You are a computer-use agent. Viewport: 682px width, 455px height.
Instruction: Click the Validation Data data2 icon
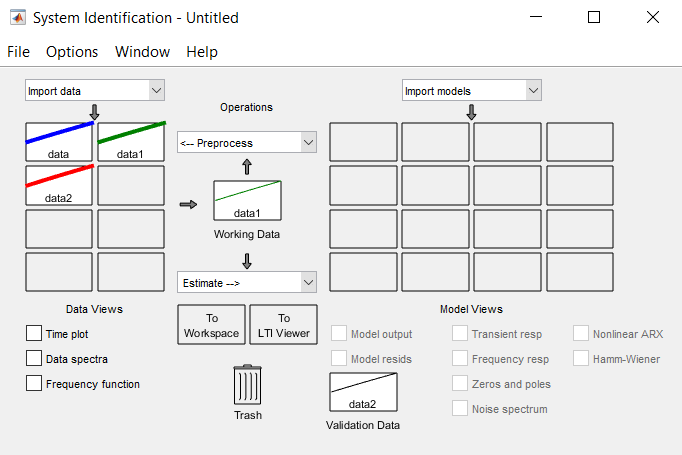(x=363, y=392)
